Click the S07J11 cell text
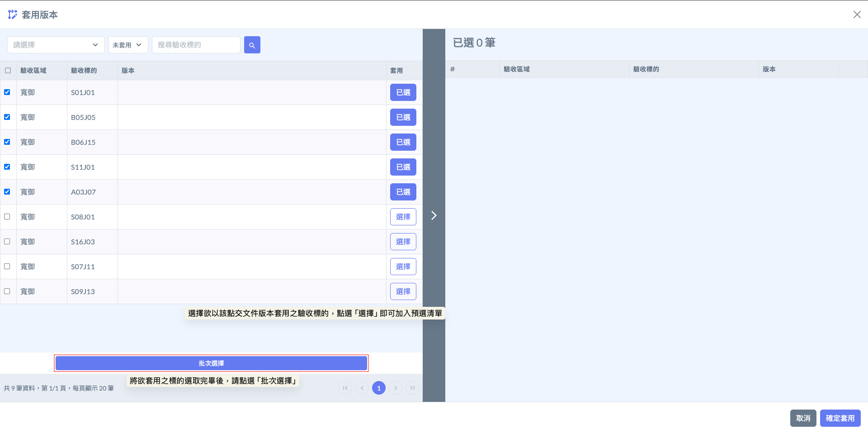868x434 pixels. point(83,267)
